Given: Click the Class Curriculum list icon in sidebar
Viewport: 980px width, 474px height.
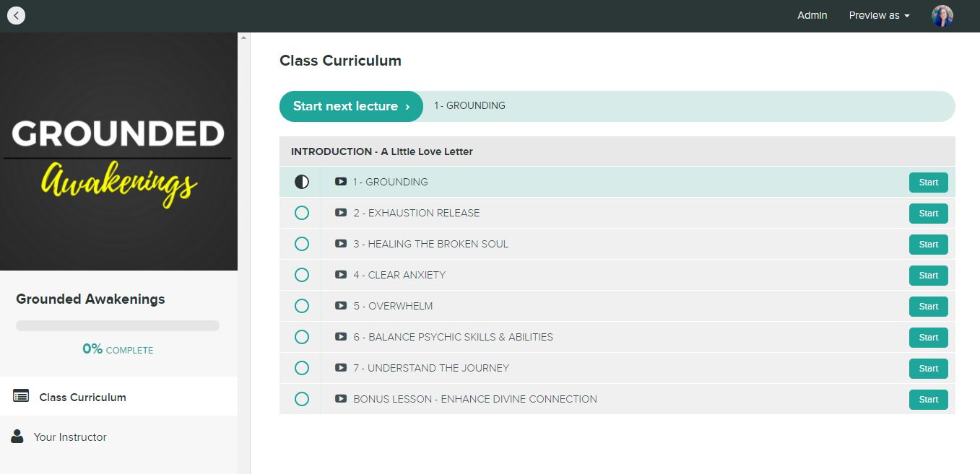Looking at the screenshot, I should point(21,396).
